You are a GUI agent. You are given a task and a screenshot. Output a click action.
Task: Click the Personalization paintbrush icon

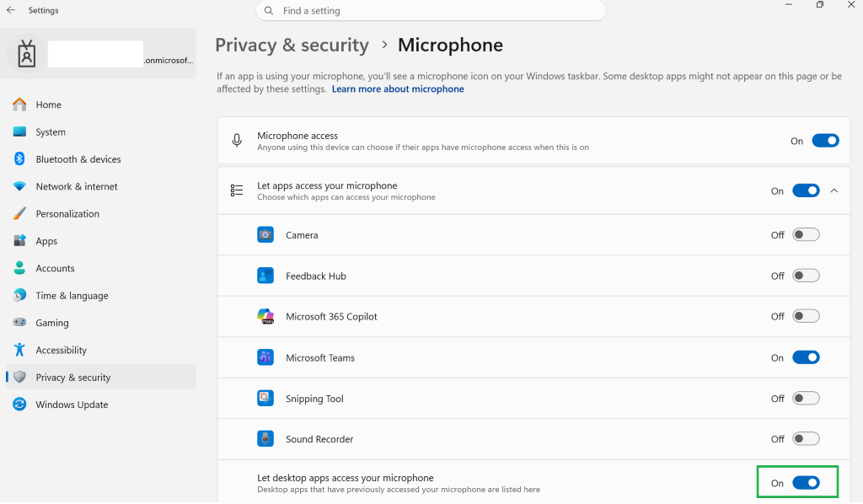click(20, 213)
